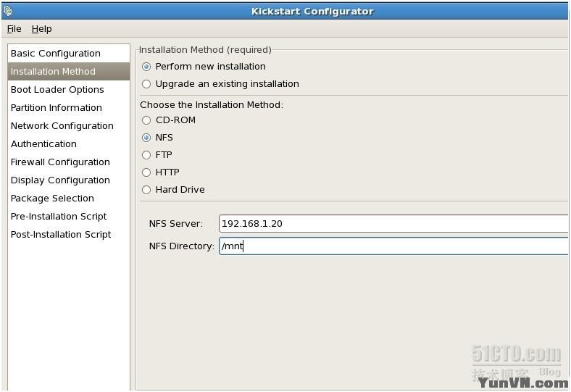Open Display Configuration section
Image resolution: width=571 pixels, height=392 pixels.
pyautogui.click(x=60, y=180)
